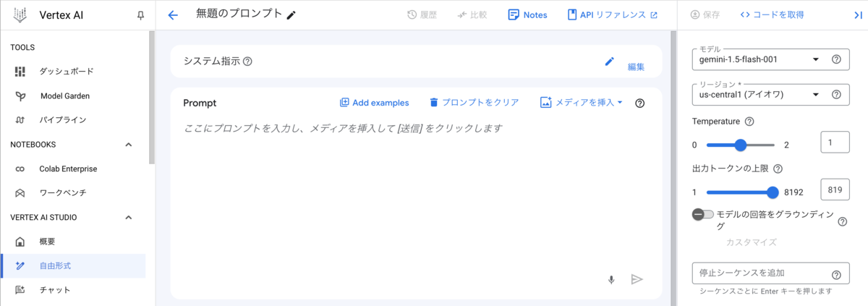
Task: Select 自由形式 in sidebar
Action: click(x=73, y=265)
